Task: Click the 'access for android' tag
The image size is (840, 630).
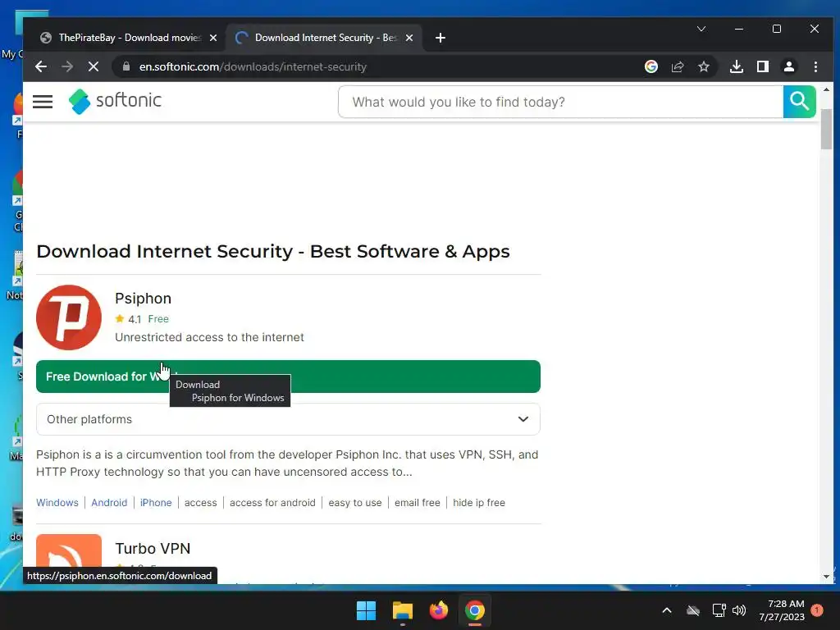Action: click(272, 503)
